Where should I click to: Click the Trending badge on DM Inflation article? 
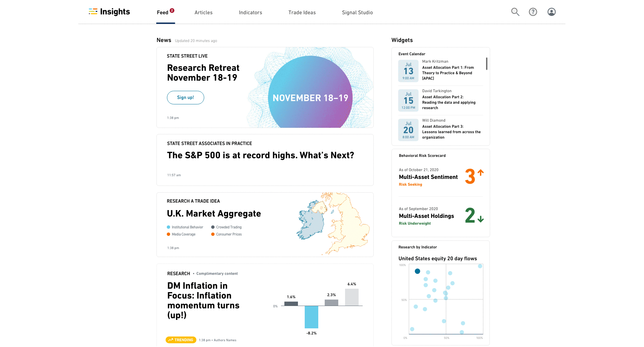(181, 340)
